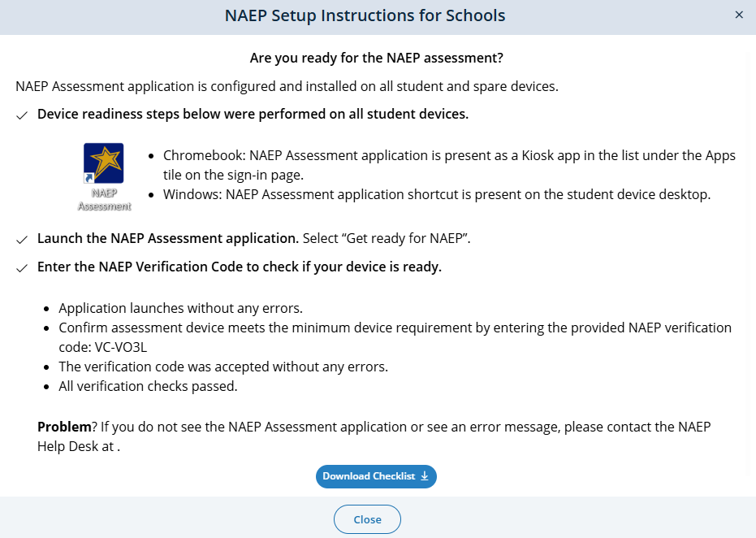Click the checkmark beside "Enter the NAEP Verification Code"
Image resolution: width=756 pixels, height=538 pixels.
point(22,268)
